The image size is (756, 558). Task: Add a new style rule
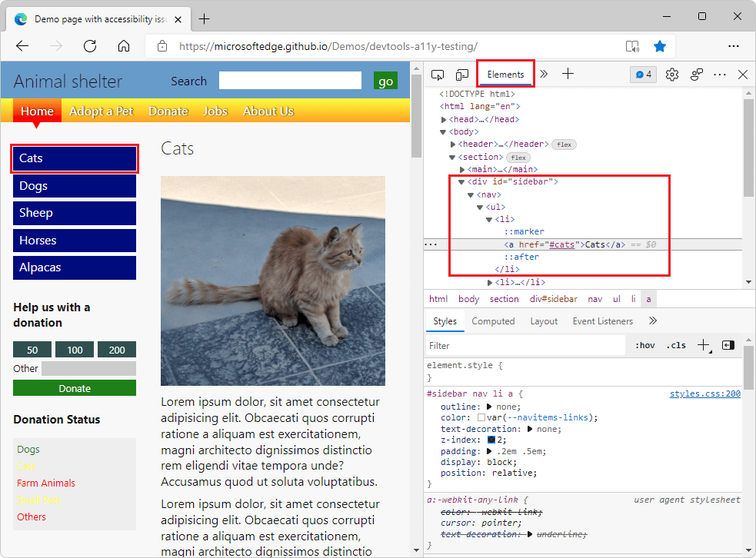(x=703, y=345)
